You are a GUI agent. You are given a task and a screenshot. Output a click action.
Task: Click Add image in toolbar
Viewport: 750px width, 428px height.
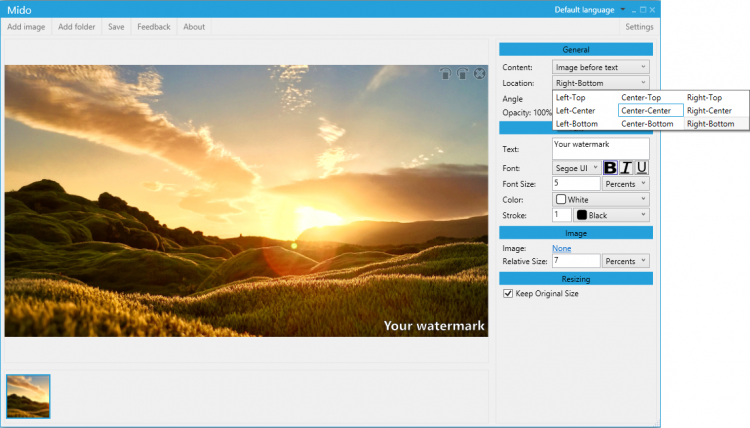(x=26, y=27)
